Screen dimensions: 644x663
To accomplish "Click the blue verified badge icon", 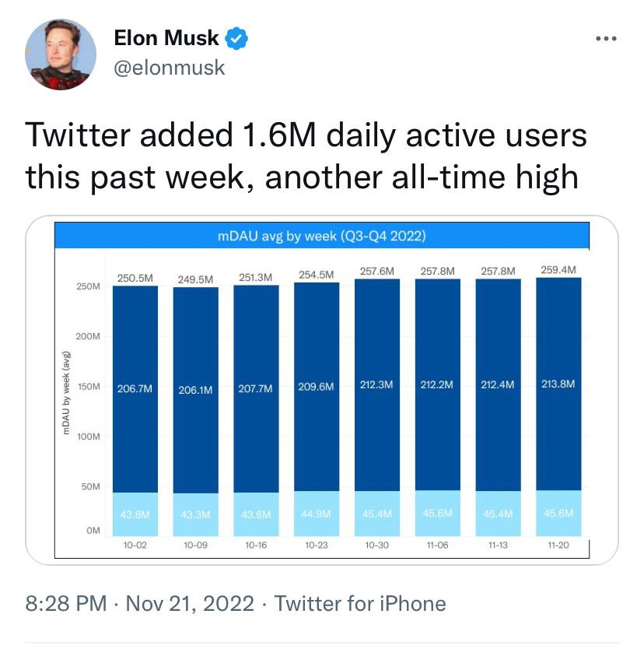I will (x=236, y=39).
